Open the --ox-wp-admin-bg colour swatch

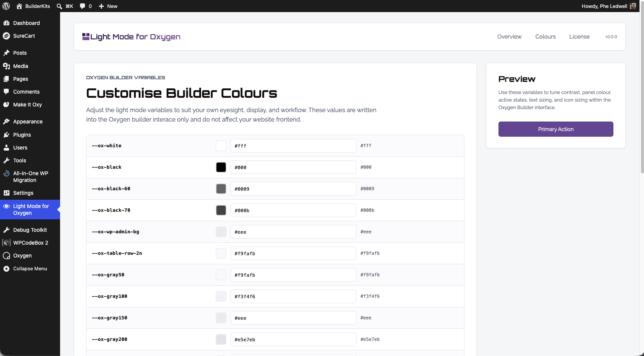221,232
